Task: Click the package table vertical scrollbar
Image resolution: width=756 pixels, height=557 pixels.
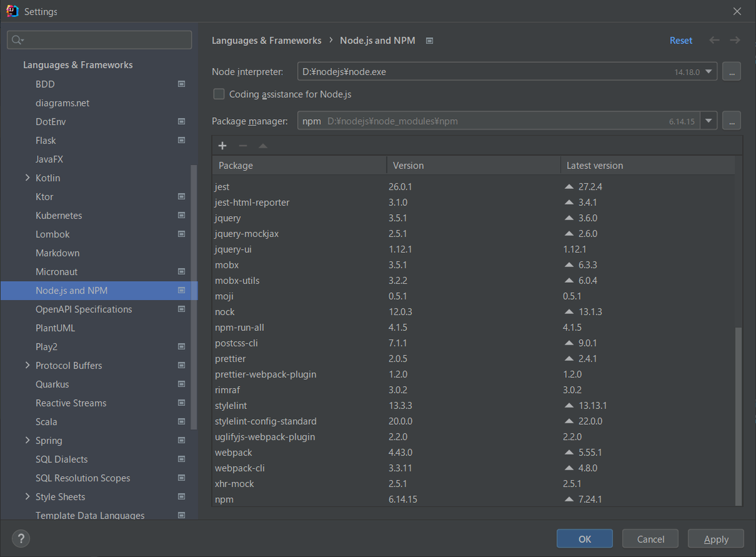Action: (x=738, y=416)
